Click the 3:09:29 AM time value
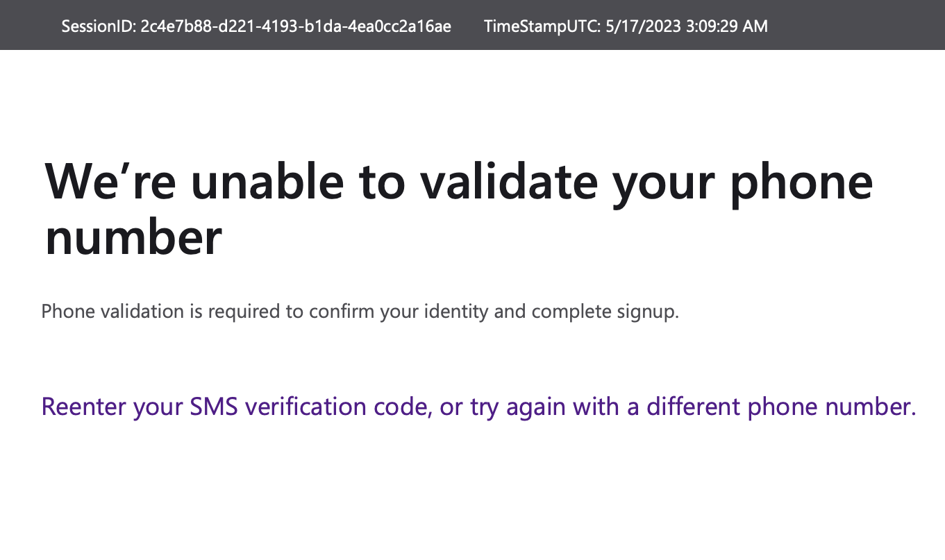The width and height of the screenshot is (945, 560). pos(709,26)
